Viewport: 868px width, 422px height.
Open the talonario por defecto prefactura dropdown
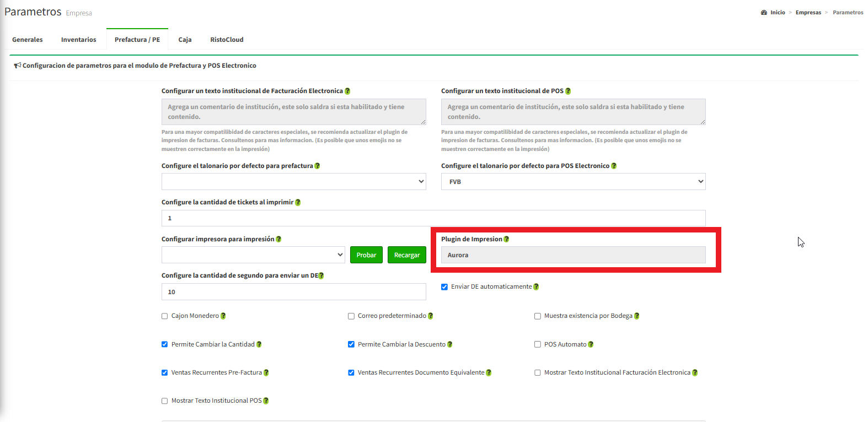pyautogui.click(x=293, y=182)
